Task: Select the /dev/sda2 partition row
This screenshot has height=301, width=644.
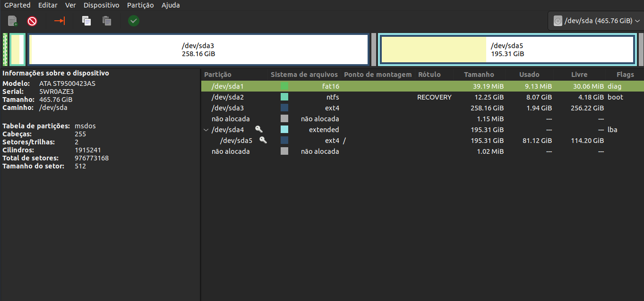Action: (422, 97)
